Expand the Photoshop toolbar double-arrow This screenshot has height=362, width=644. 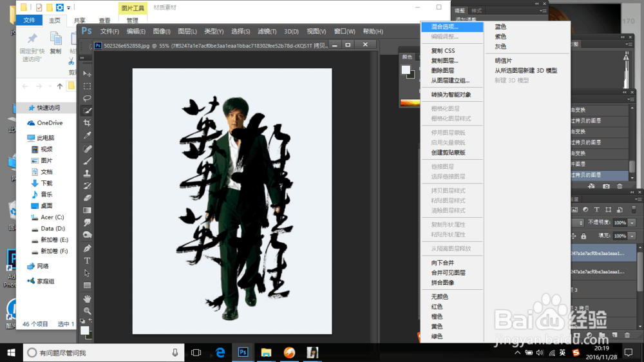[82, 58]
